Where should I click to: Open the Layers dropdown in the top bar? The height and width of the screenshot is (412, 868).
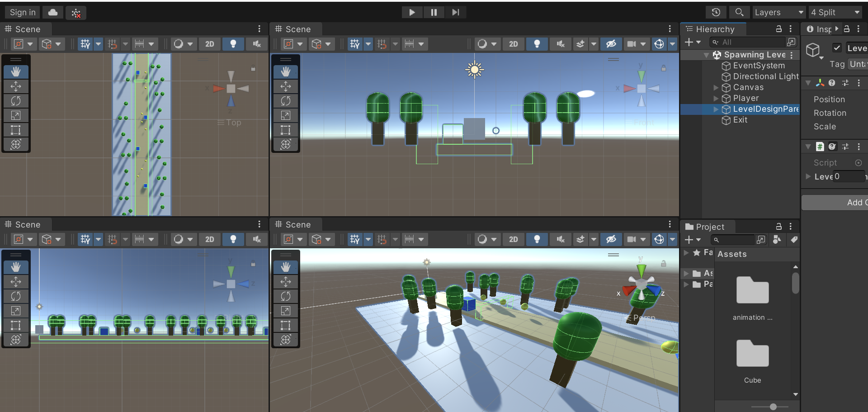(778, 12)
